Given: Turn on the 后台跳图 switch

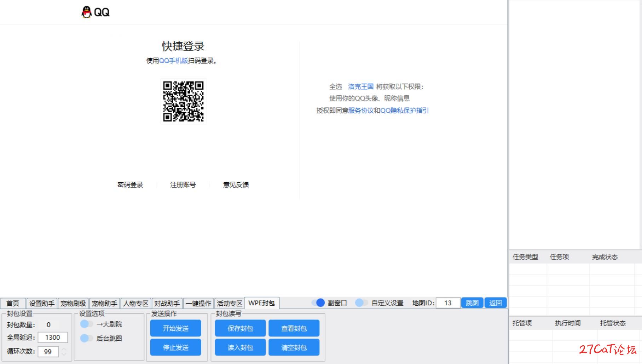Looking at the screenshot, I should coord(86,338).
